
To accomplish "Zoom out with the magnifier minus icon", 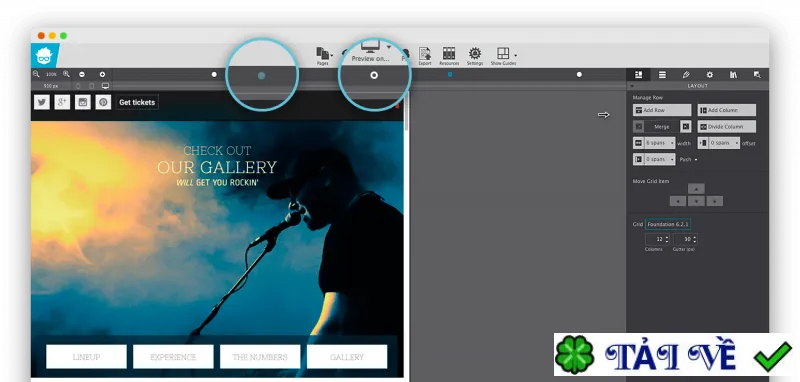I will tap(36, 74).
